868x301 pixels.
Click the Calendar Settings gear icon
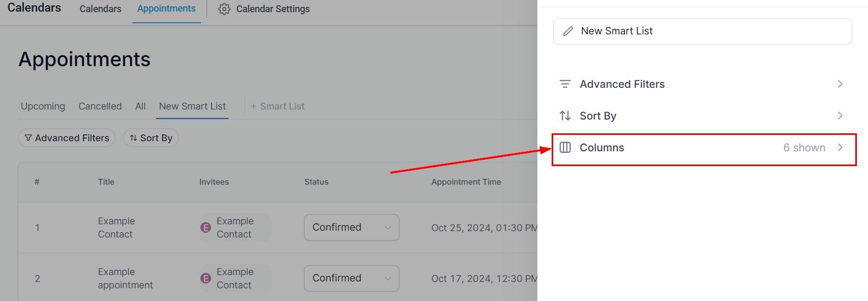click(x=224, y=9)
